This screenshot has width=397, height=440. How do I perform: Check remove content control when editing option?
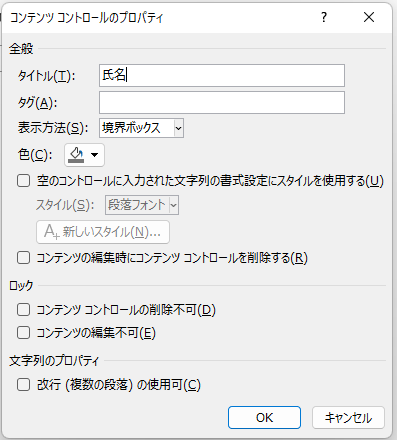(x=24, y=258)
